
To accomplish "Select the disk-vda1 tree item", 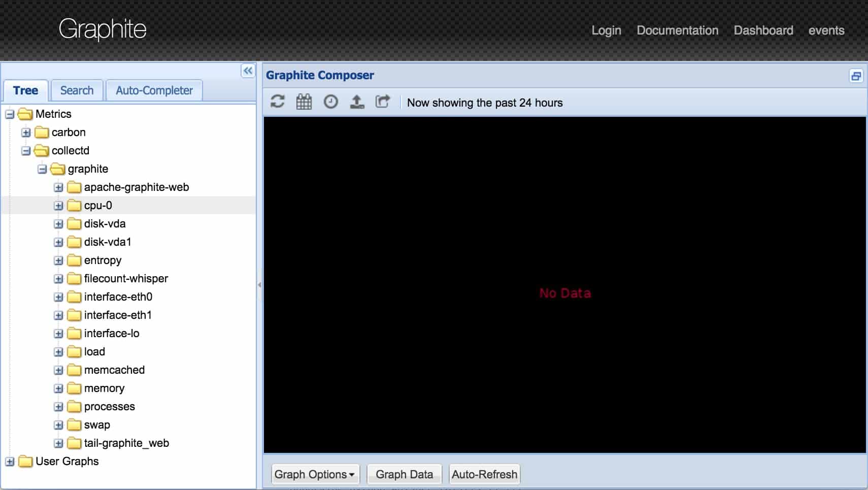I will click(x=108, y=242).
